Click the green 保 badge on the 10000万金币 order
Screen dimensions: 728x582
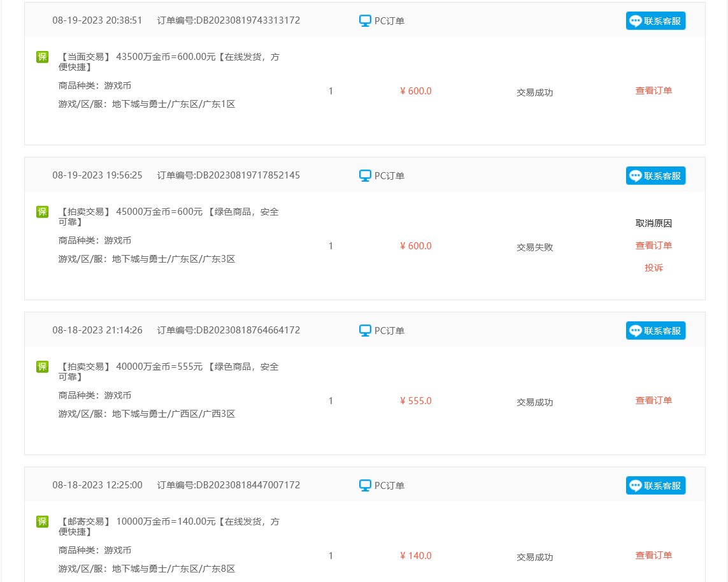42,521
